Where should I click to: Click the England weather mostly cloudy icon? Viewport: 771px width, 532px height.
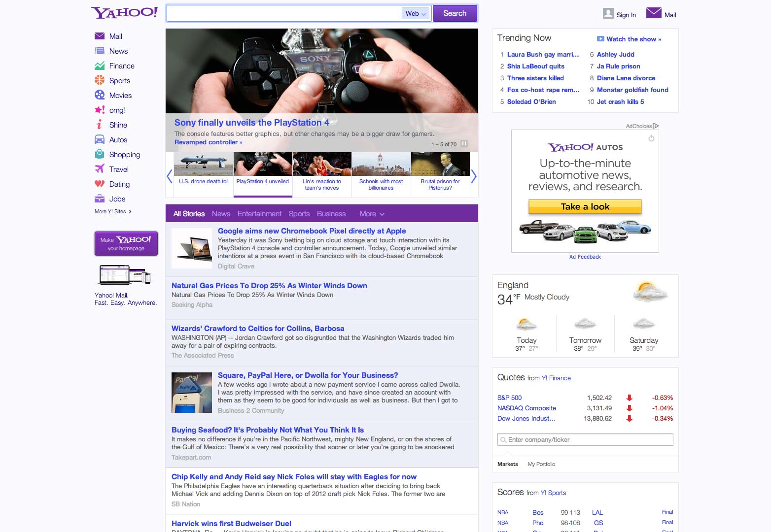[651, 291]
